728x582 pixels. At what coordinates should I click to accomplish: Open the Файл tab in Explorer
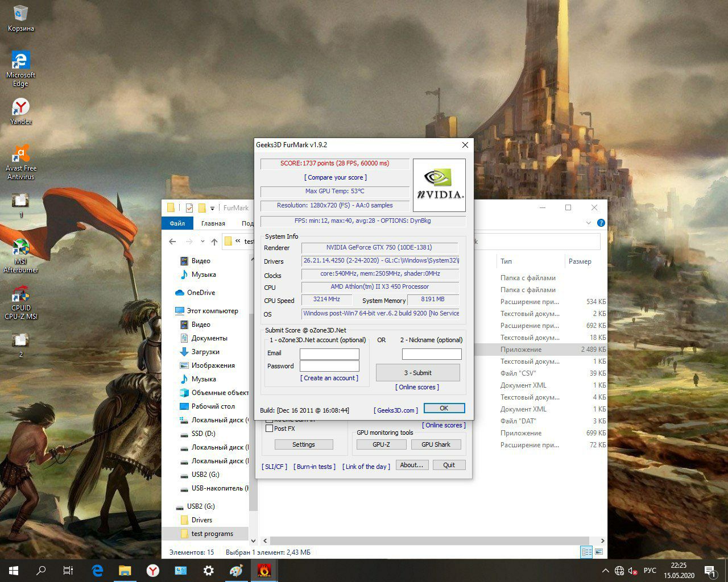coord(177,223)
